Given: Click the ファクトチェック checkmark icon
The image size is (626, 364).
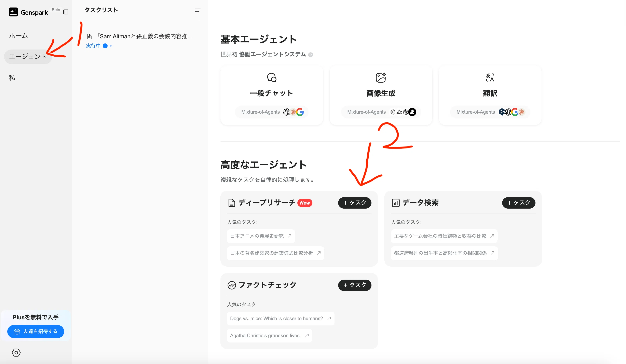Looking at the screenshot, I should pos(232,285).
